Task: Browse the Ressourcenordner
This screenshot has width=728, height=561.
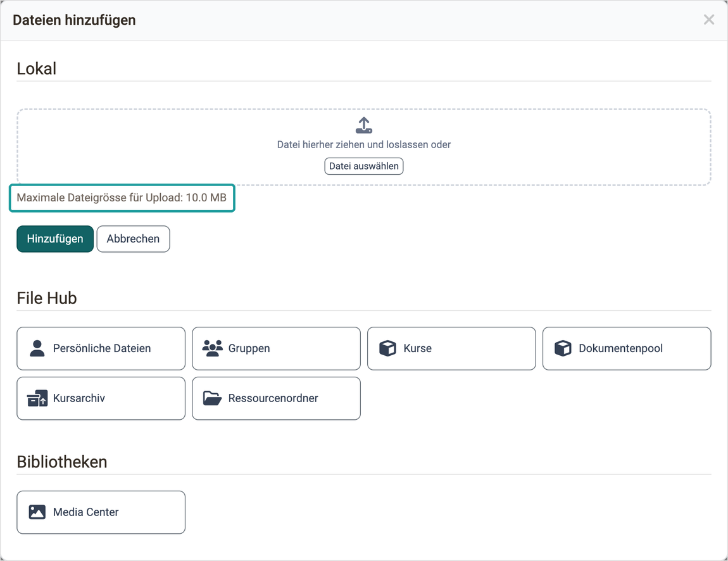Action: click(276, 398)
